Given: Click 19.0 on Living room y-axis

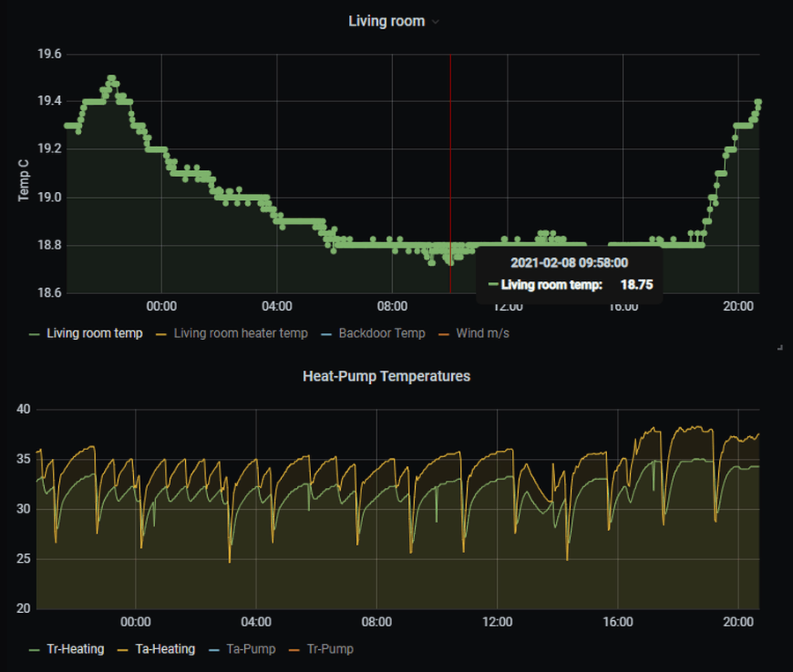Looking at the screenshot, I should (x=49, y=197).
